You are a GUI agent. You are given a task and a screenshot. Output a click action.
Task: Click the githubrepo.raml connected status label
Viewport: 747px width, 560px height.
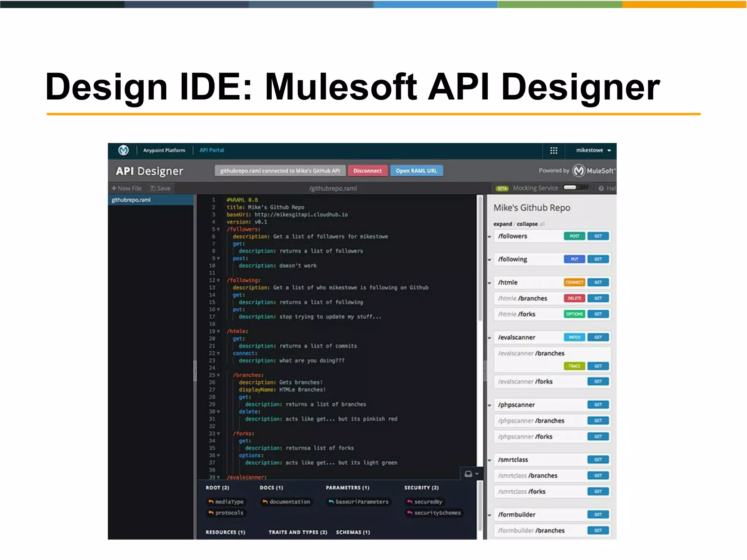280,171
